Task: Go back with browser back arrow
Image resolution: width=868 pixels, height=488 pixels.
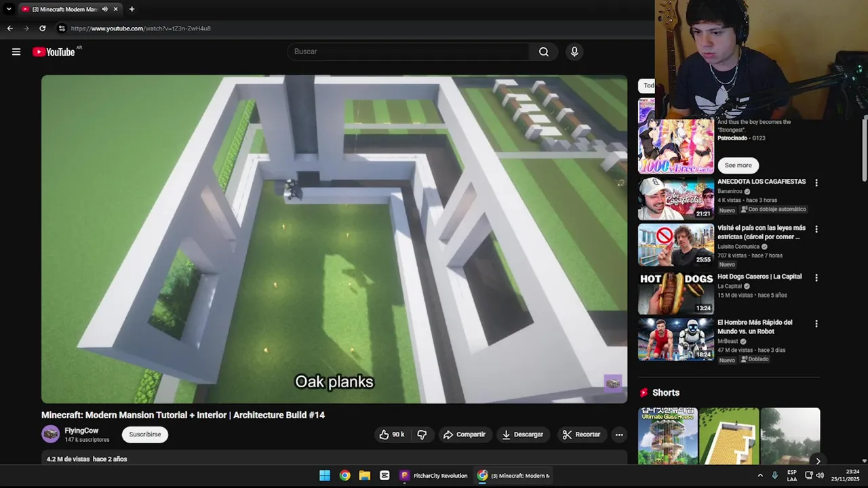Action: click(9, 28)
